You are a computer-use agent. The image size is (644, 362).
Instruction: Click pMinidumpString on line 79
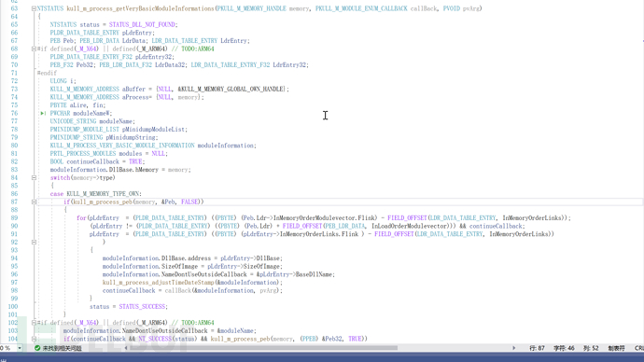click(130, 137)
